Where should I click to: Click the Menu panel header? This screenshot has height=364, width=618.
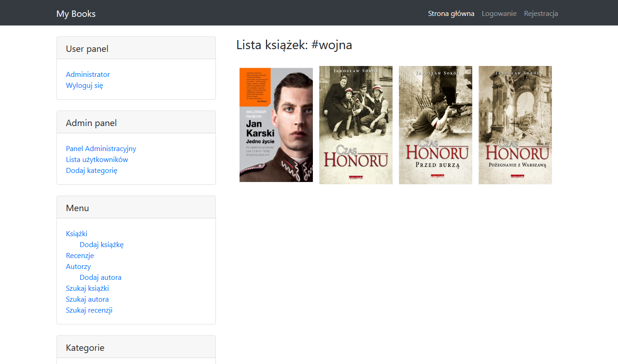pyautogui.click(x=136, y=207)
